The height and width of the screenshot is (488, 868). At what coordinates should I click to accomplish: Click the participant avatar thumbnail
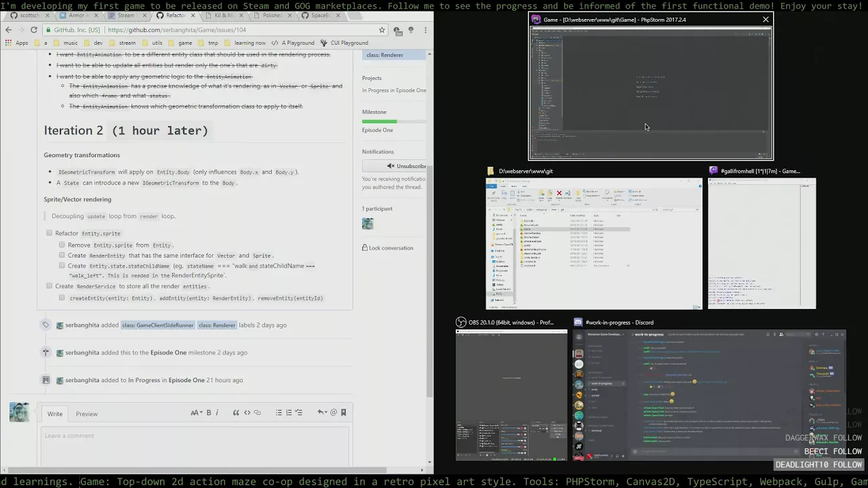point(368,224)
